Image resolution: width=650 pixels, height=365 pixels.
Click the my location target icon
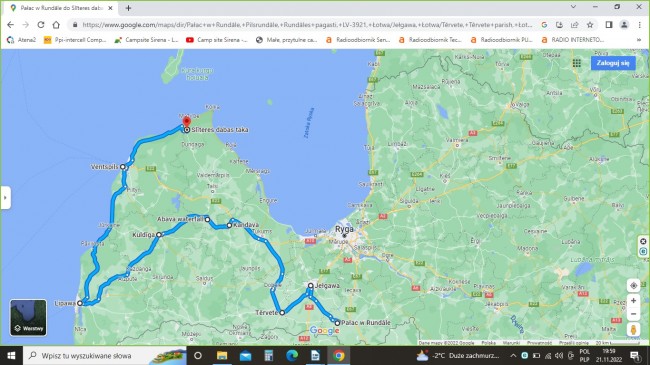[x=633, y=286]
